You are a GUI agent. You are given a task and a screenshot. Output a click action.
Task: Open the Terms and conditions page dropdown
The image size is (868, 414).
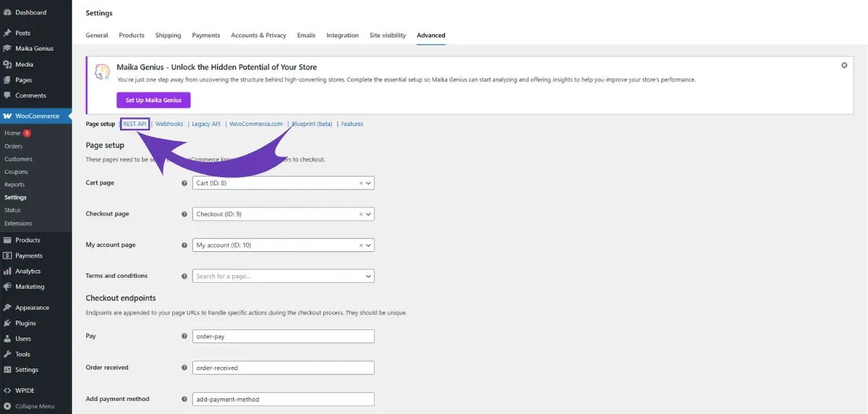tap(284, 276)
